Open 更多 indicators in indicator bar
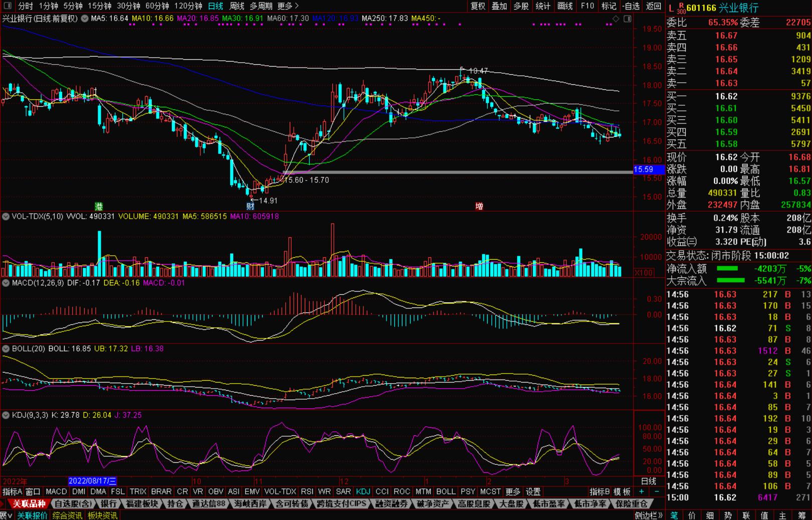The image size is (812, 520). tap(513, 492)
